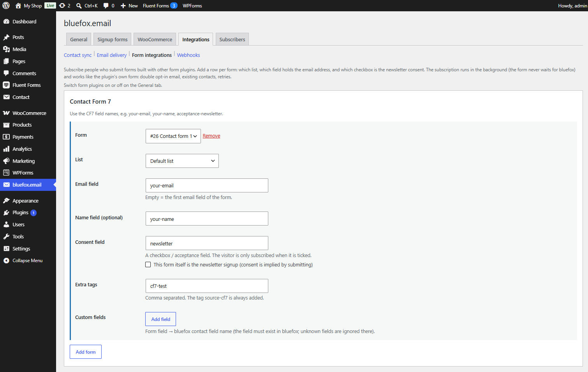The height and width of the screenshot is (372, 588).
Task: Open the WooCommerce settings tab
Action: pyautogui.click(x=155, y=39)
